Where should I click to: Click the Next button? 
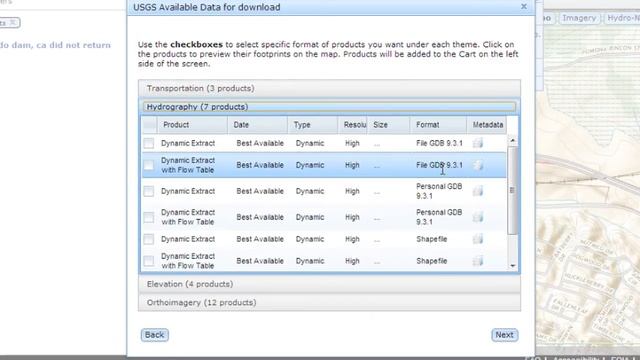(x=504, y=335)
